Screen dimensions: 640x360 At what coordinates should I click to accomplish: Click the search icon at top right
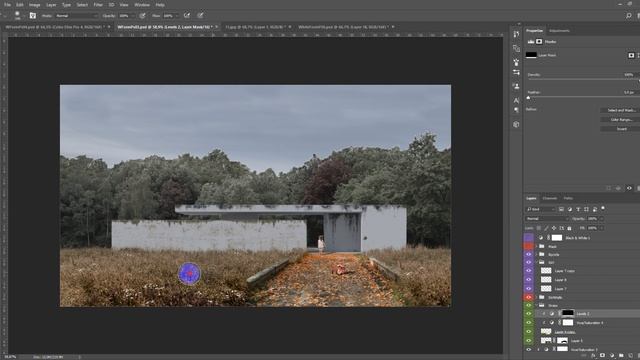pyautogui.click(x=629, y=16)
